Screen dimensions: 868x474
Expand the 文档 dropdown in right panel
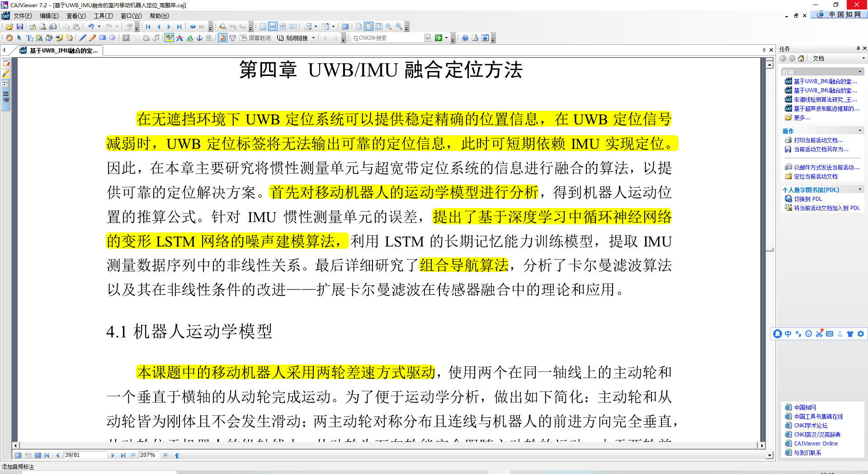coord(864,58)
